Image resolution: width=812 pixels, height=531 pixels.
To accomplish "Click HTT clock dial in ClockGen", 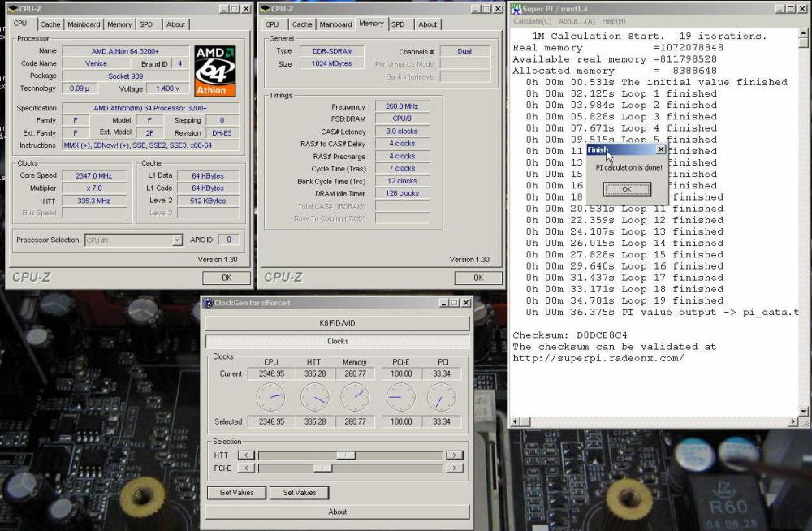I will [315, 397].
